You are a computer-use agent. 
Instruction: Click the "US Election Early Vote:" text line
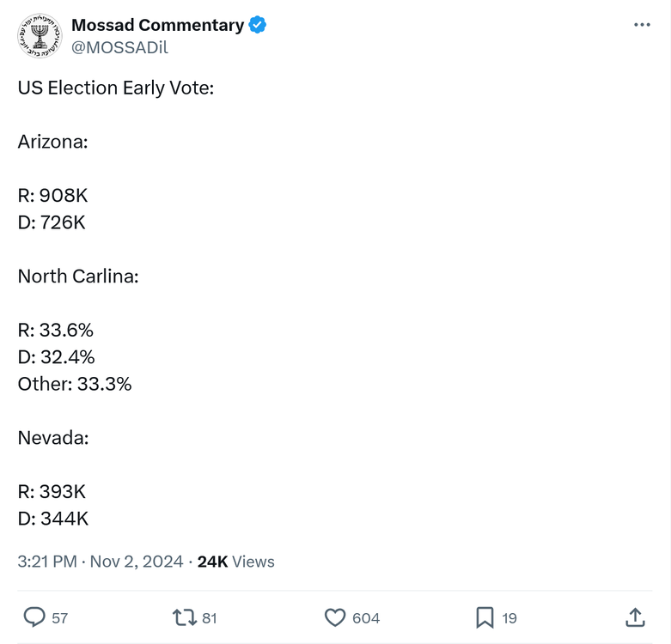pos(116,88)
